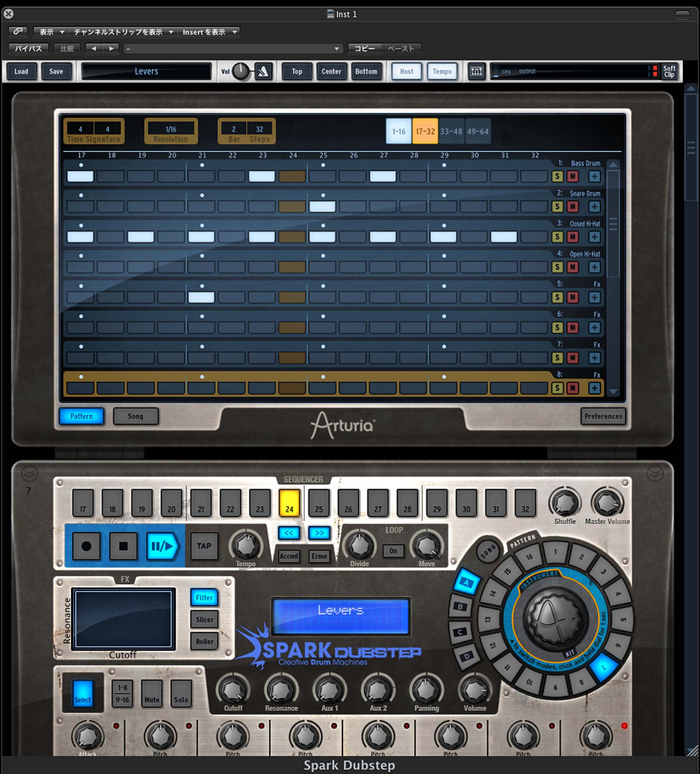Image resolution: width=700 pixels, height=774 pixels.
Task: Click pattern 1 pad on the wheel
Action: 555,552
